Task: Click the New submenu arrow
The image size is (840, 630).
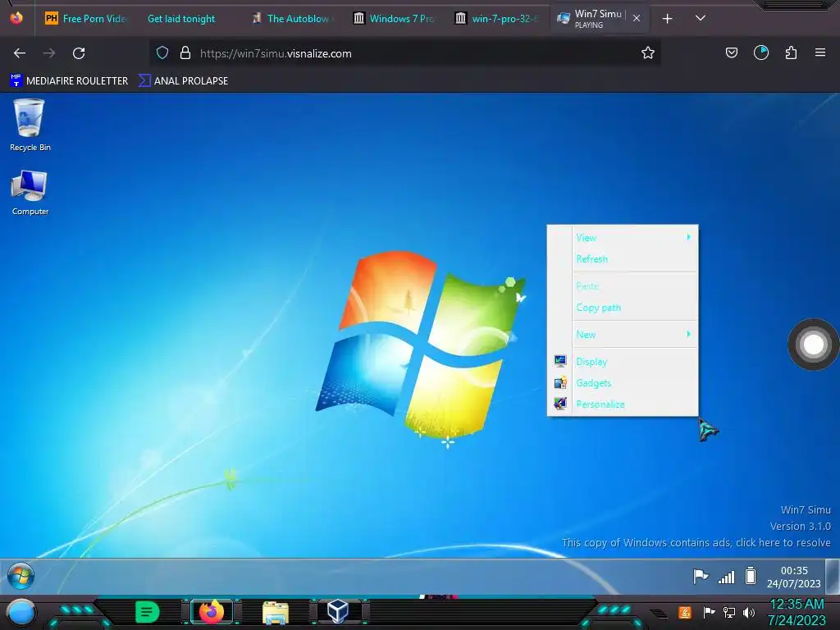Action: [688, 334]
